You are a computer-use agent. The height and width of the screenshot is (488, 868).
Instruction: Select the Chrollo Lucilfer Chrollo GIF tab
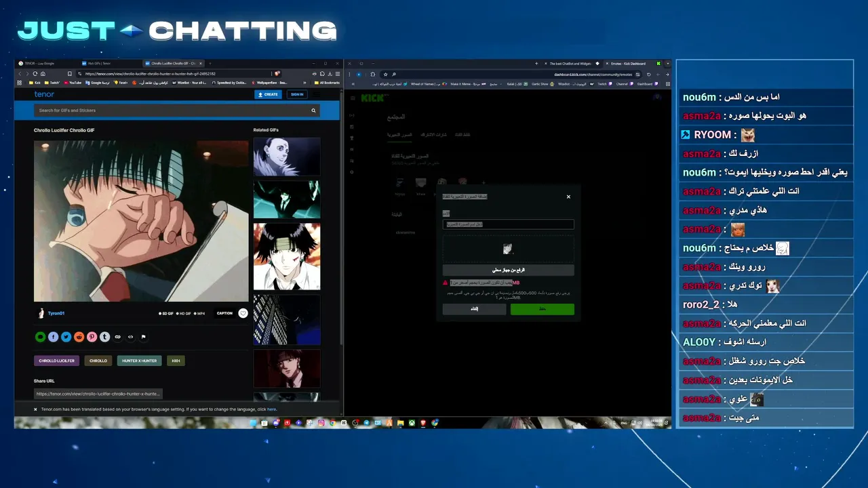pyautogui.click(x=174, y=63)
